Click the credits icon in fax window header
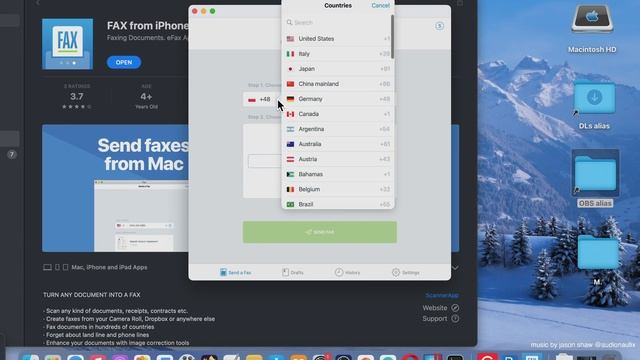The height and width of the screenshot is (360, 640). click(x=439, y=26)
